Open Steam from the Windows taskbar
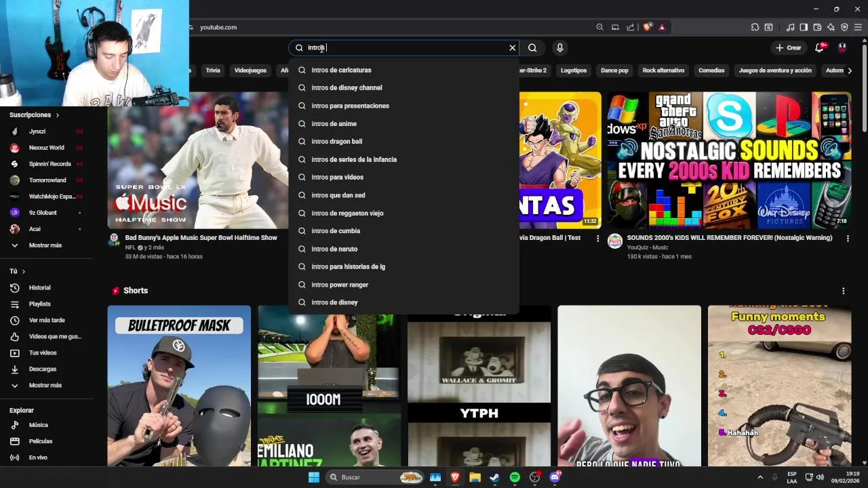Image resolution: width=868 pixels, height=488 pixels. pyautogui.click(x=495, y=477)
